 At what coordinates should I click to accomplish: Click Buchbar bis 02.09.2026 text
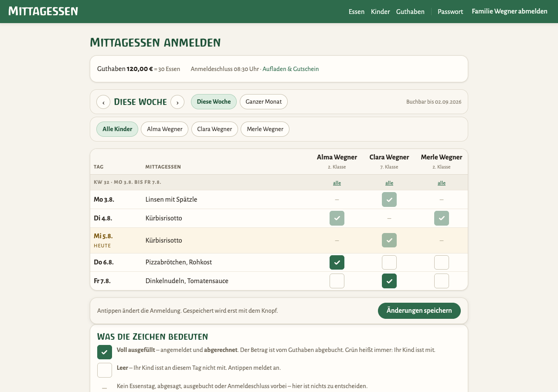(x=434, y=102)
